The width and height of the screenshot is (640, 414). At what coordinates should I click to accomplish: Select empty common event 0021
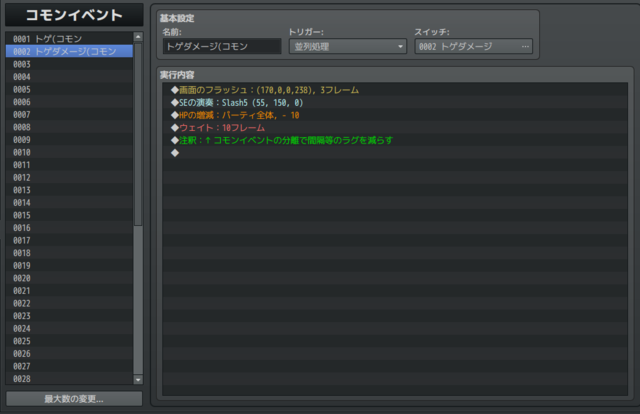pyautogui.click(x=69, y=291)
